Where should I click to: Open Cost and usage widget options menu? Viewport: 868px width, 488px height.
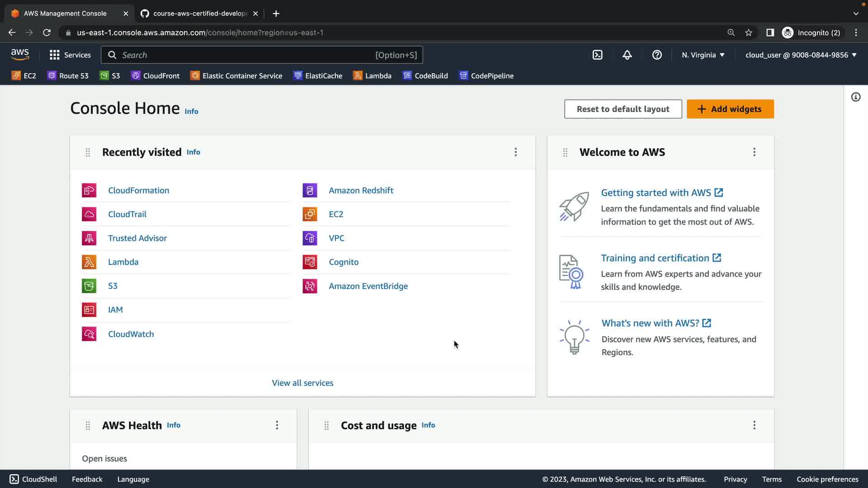[x=754, y=425]
